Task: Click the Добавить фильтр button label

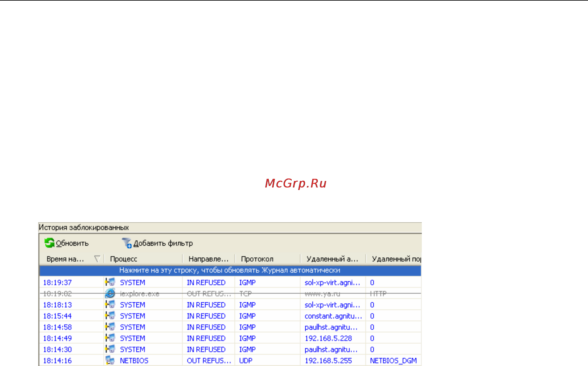Action: click(163, 243)
